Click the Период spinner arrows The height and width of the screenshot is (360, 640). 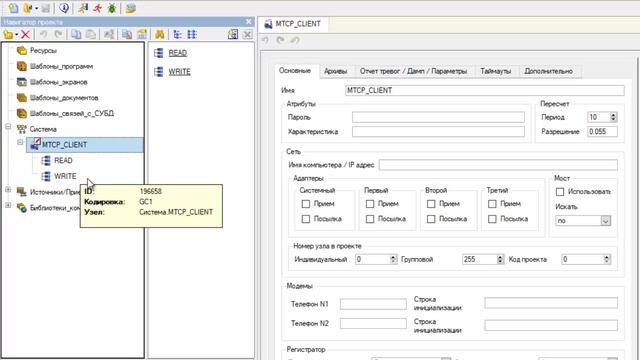(613, 117)
